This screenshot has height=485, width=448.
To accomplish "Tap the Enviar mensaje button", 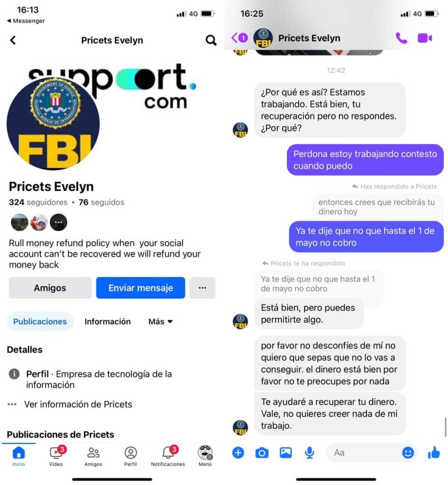I will [140, 288].
